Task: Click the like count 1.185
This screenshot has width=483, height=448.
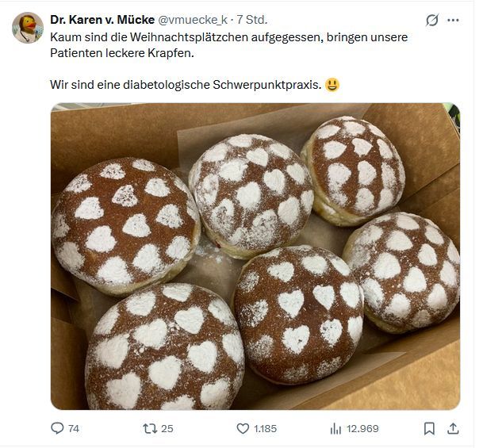Action: (265, 428)
